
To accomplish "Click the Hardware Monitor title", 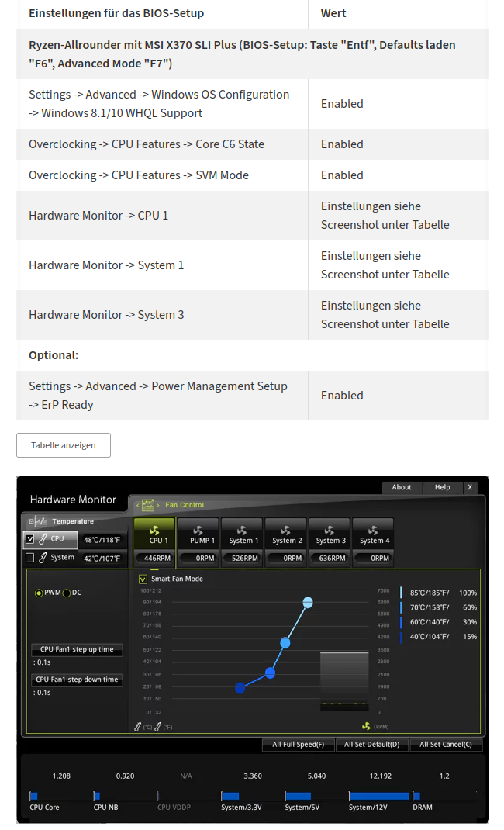I will point(73,500).
